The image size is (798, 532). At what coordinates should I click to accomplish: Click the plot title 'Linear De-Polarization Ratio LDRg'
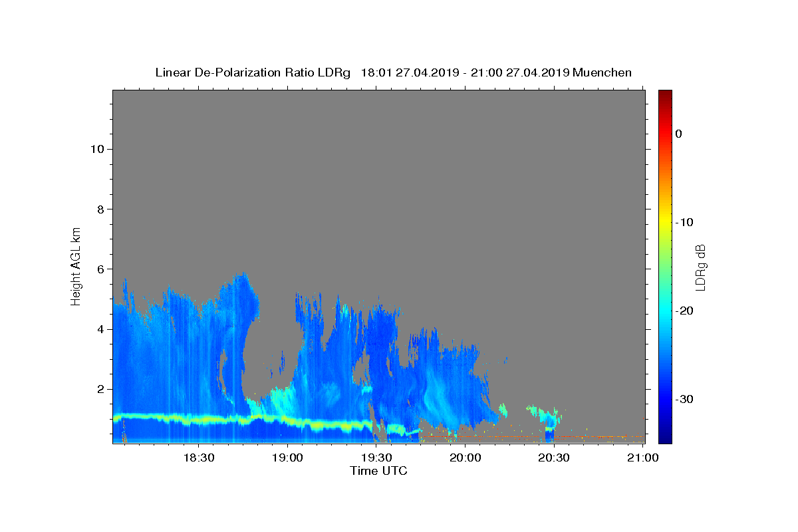pos(253,72)
